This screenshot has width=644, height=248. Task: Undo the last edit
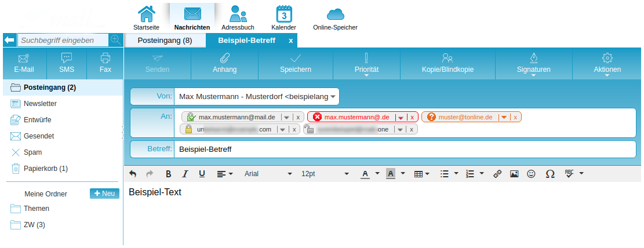click(x=133, y=174)
